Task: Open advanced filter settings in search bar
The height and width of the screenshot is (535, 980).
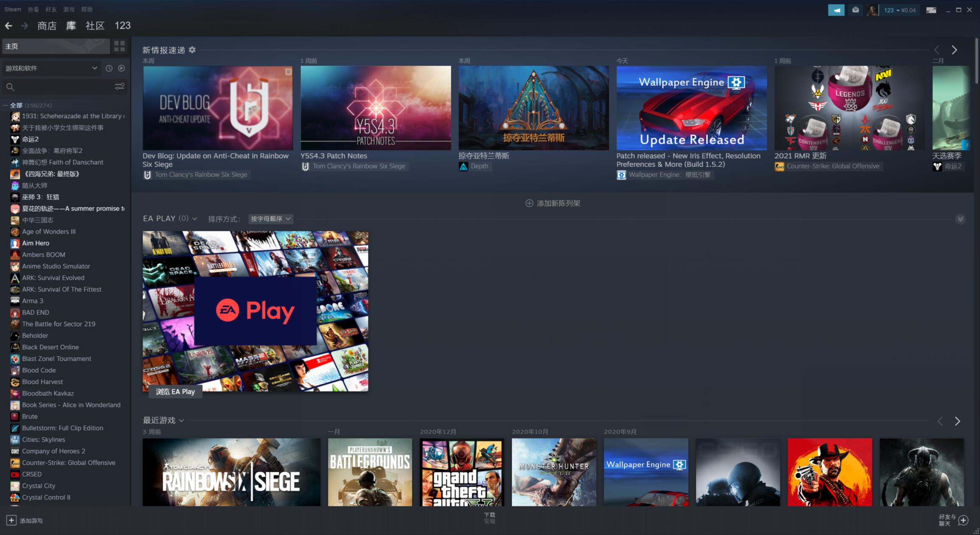Action: [119, 87]
